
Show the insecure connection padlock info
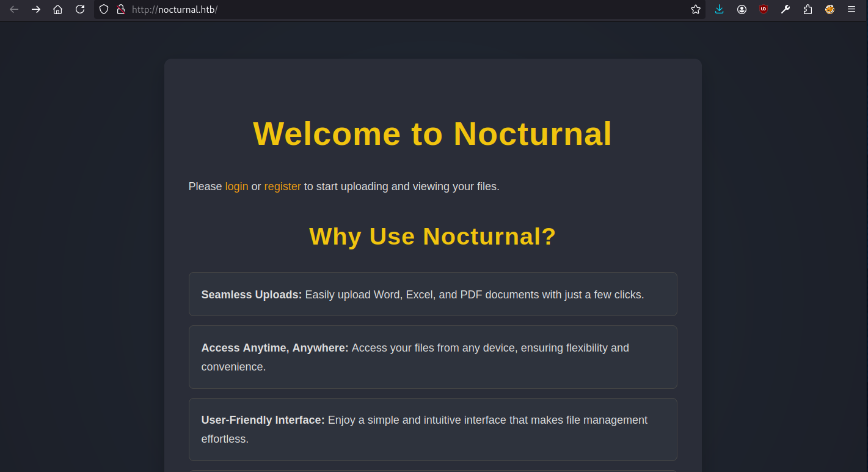coord(121,10)
